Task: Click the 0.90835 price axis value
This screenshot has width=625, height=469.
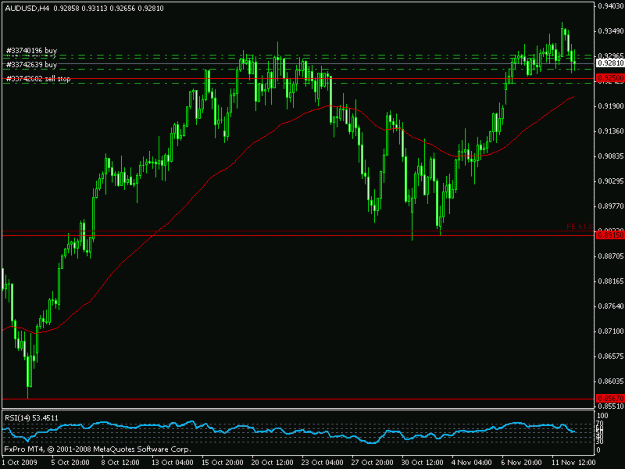Action: point(611,156)
